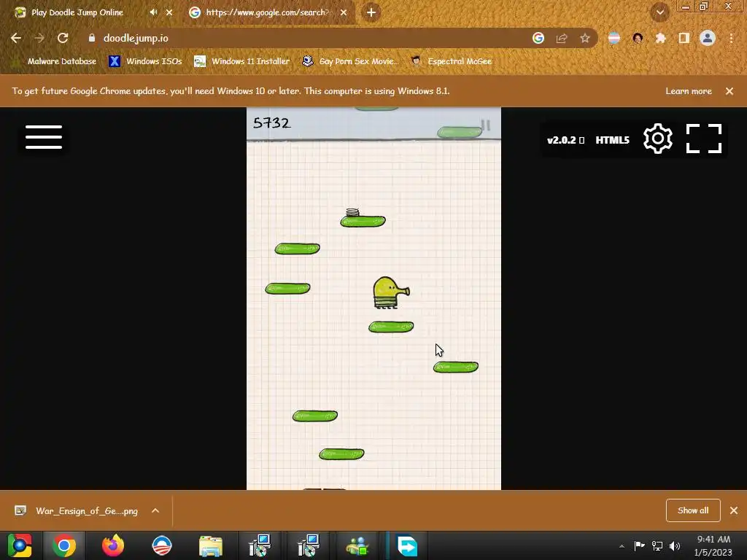Click the v2.0.2 version label

[x=565, y=140]
